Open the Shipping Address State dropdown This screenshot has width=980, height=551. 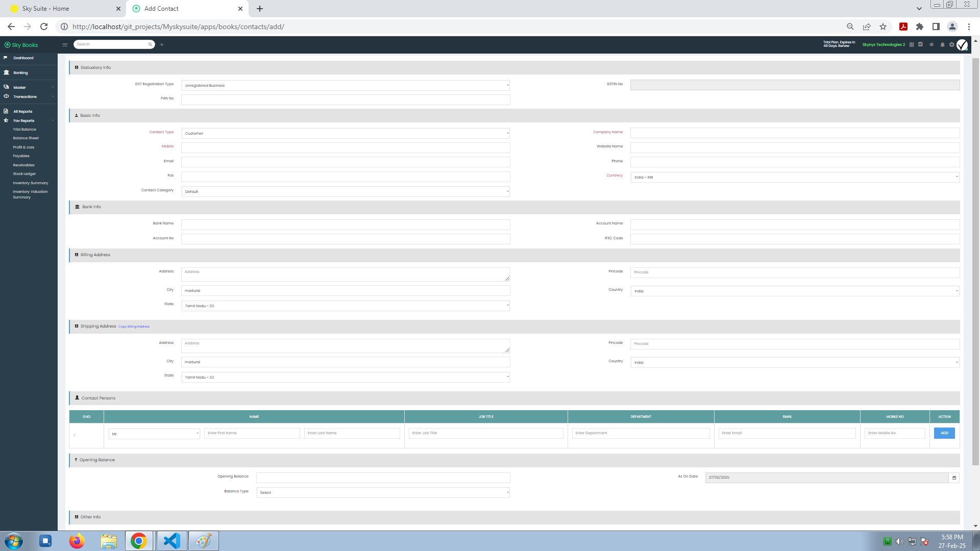coord(346,377)
